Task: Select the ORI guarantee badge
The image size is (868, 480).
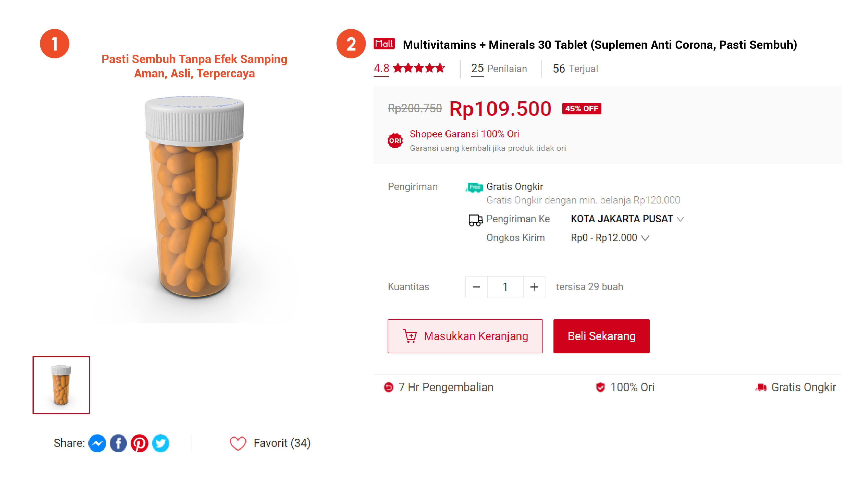Action: 395,140
